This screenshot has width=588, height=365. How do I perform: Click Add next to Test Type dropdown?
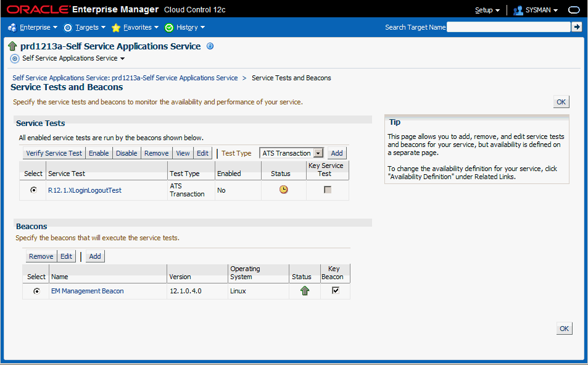(x=337, y=153)
